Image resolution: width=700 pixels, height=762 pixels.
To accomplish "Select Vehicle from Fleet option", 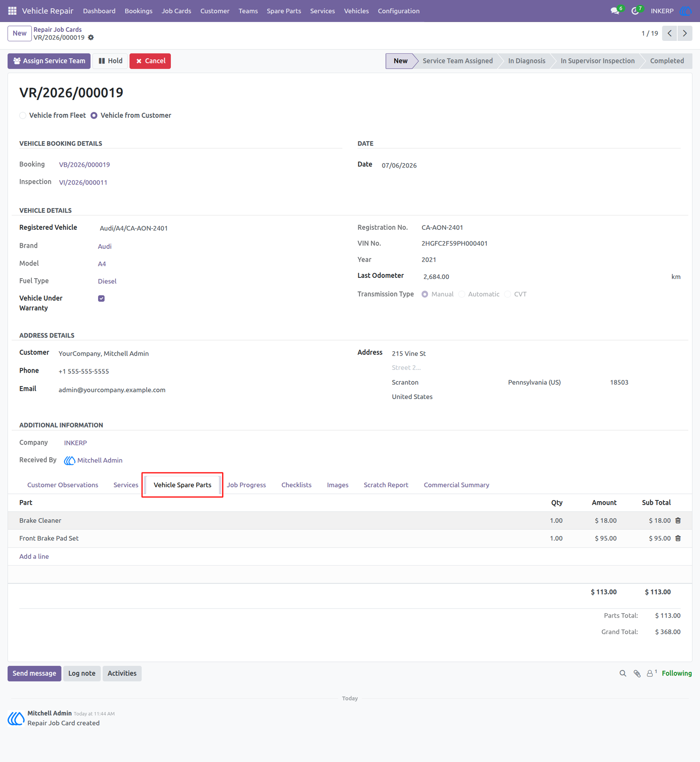I will pos(23,115).
